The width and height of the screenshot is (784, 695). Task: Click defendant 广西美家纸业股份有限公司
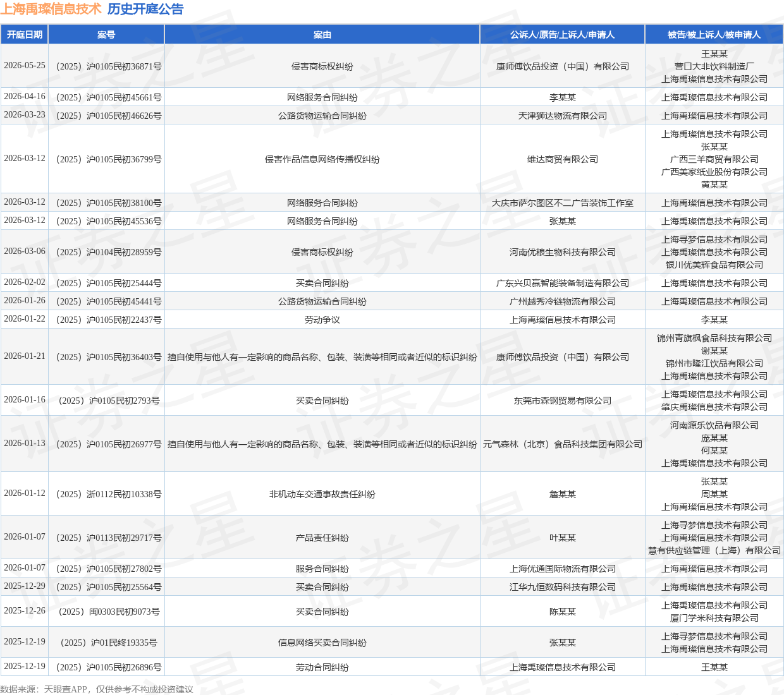click(x=714, y=172)
